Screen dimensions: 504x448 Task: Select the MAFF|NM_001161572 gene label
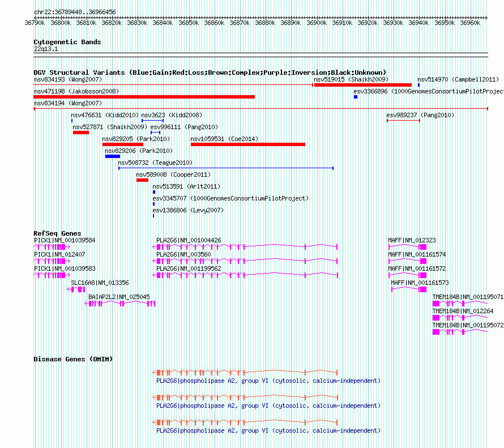[417, 268]
